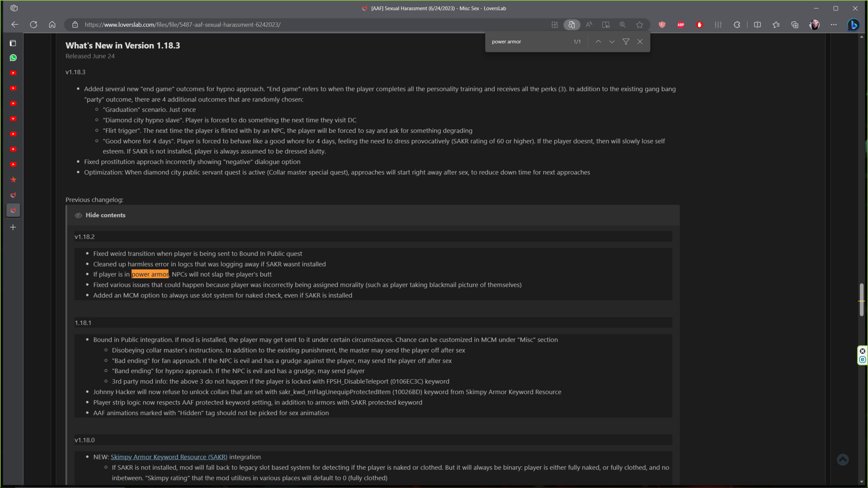The image size is (868, 488).
Task: Go to previous find result
Action: click(598, 42)
